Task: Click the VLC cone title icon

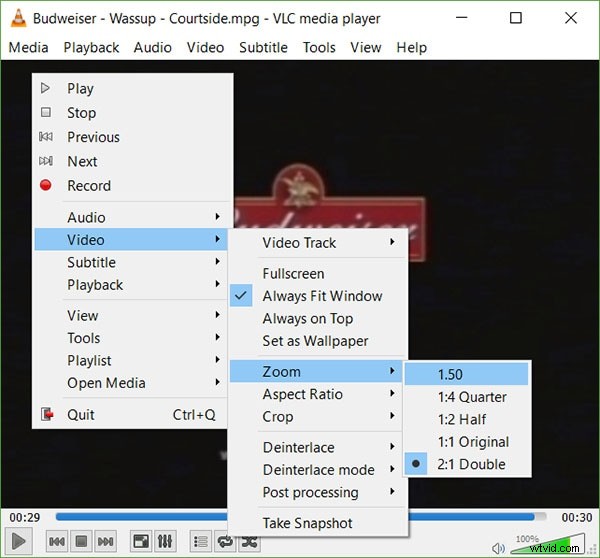Action: pos(18,18)
